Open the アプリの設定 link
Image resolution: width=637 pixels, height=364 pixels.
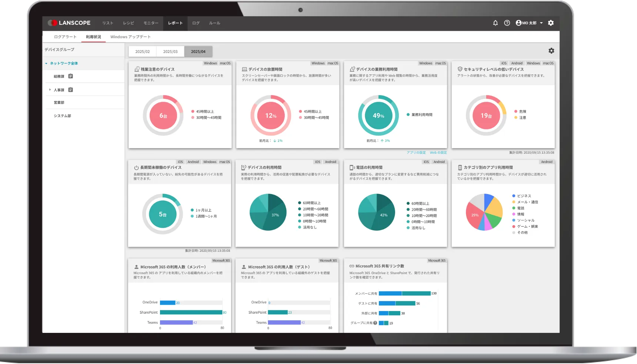click(x=417, y=152)
